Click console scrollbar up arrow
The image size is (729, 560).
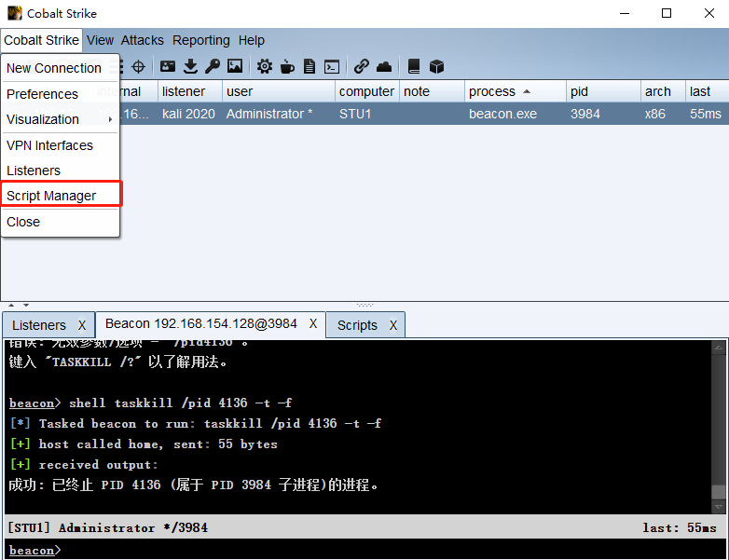tap(719, 348)
